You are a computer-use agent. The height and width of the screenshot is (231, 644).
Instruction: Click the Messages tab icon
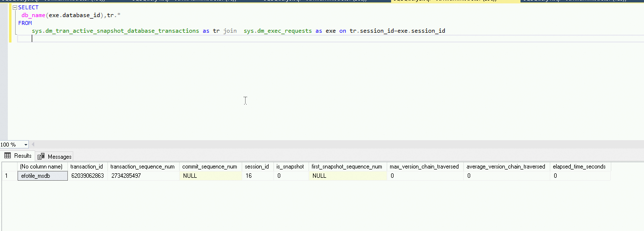pos(41,156)
